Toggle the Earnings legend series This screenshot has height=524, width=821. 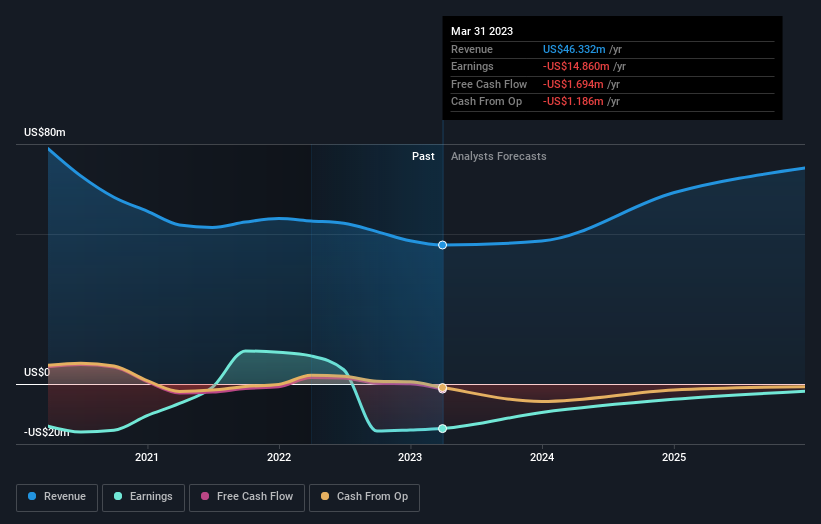coord(143,497)
